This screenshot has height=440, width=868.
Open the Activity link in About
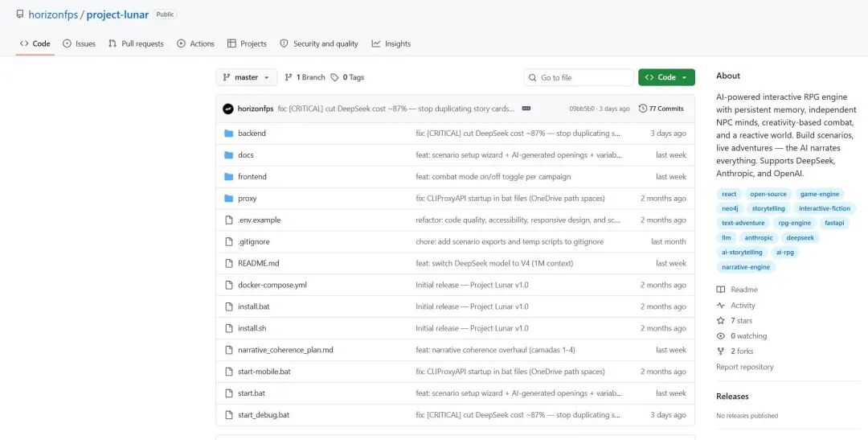pos(735,306)
